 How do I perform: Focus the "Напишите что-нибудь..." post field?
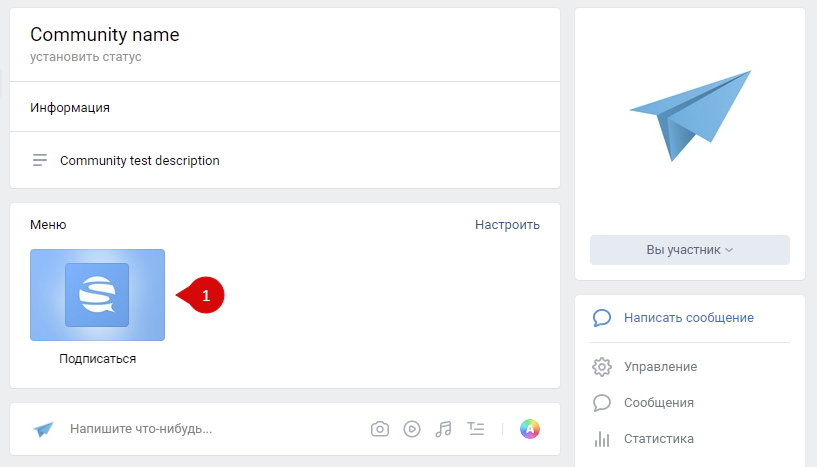(x=141, y=429)
